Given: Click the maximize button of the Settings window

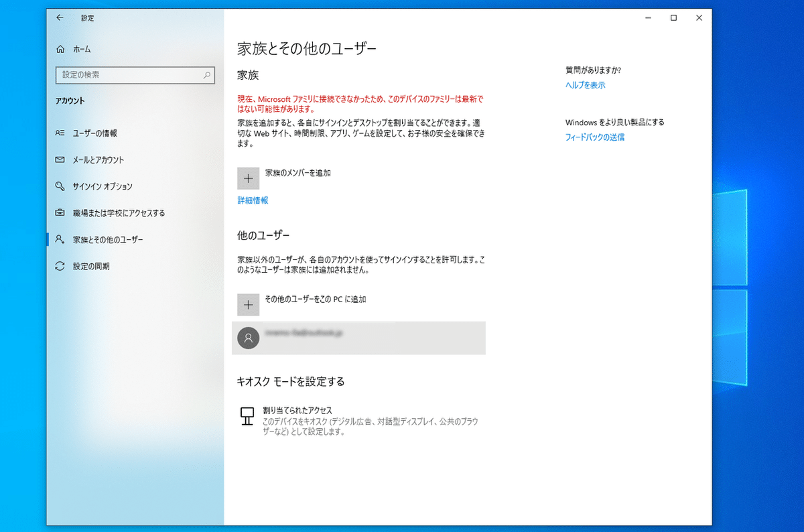Looking at the screenshot, I should [673, 18].
